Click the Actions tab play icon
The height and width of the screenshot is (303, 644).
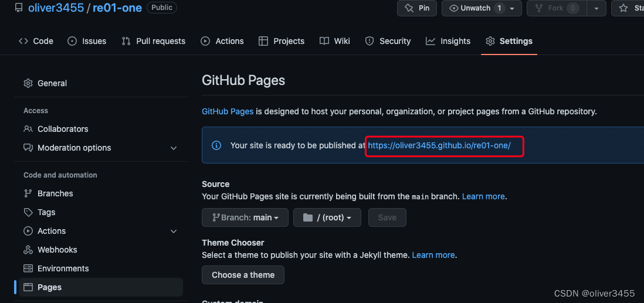pos(205,41)
